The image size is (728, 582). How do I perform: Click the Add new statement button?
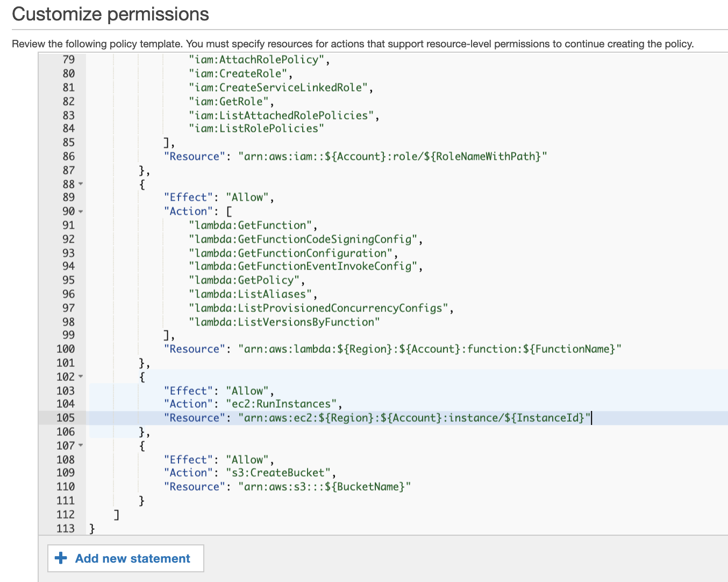pyautogui.click(x=125, y=558)
